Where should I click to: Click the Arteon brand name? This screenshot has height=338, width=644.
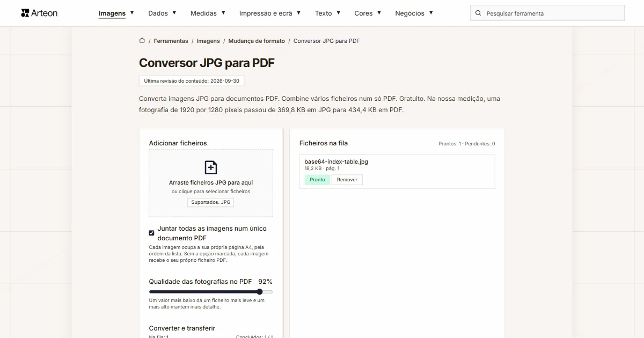coord(45,13)
